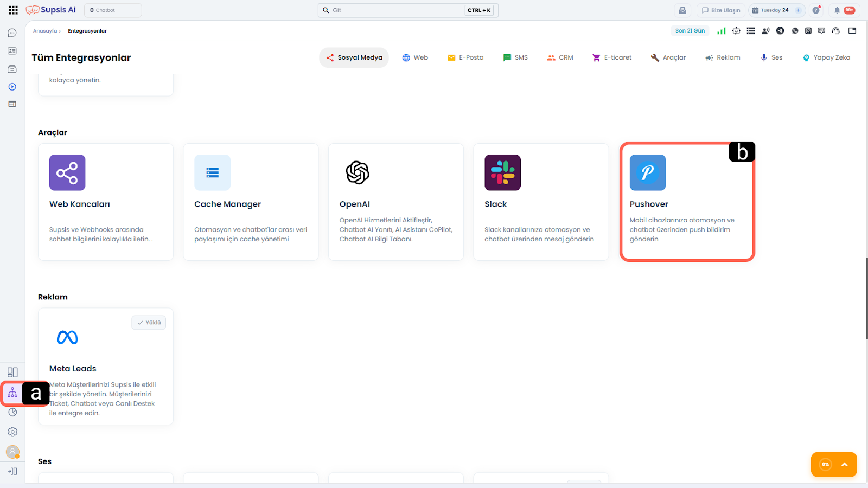Screen dimensions: 868x488
Task: Select the Yapay Zeka tab
Action: 826,57
